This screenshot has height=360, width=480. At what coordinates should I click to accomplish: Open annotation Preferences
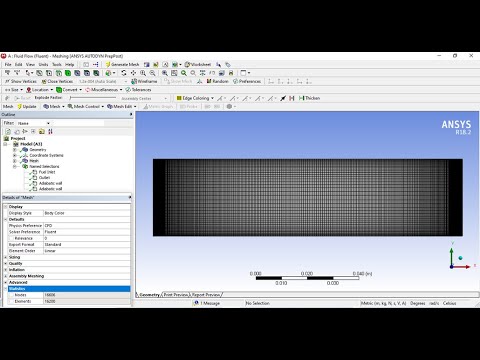tap(247, 81)
